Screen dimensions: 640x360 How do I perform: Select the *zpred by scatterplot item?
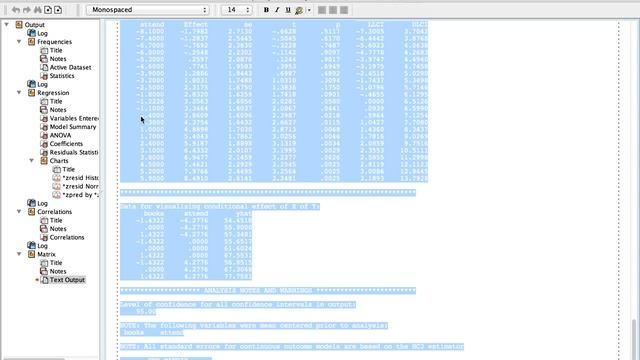tap(80, 195)
